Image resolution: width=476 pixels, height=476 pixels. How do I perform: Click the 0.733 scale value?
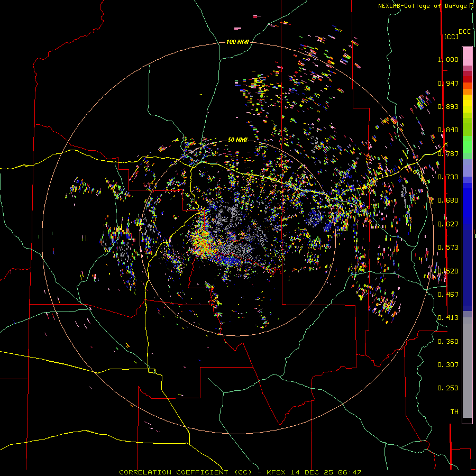click(448, 177)
